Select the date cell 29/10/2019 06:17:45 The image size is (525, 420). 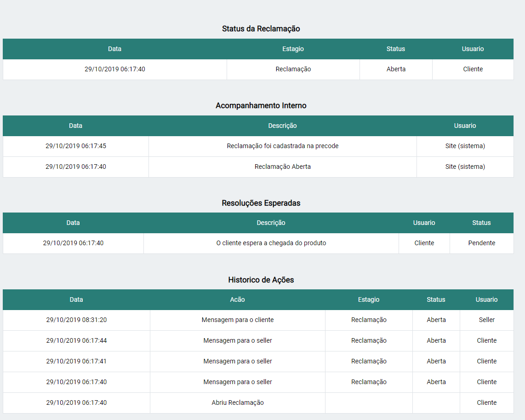pyautogui.click(x=76, y=146)
